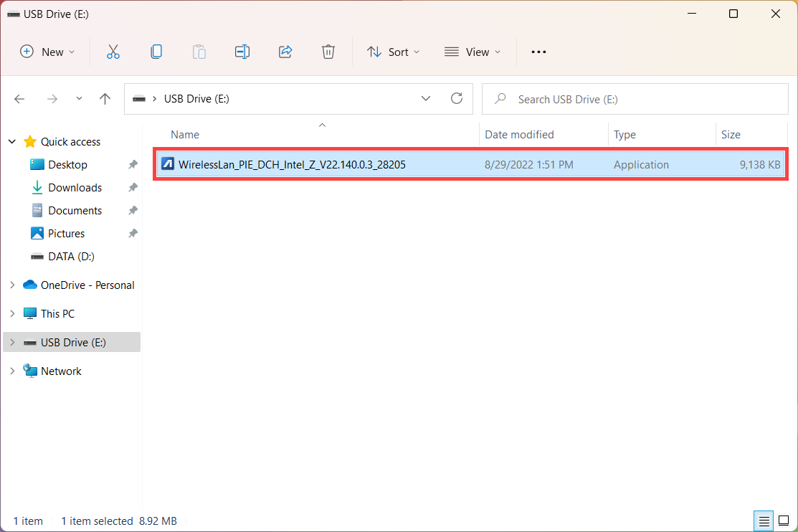The height and width of the screenshot is (532, 798).
Task: Select Quick access in navigation pane
Action: (70, 141)
